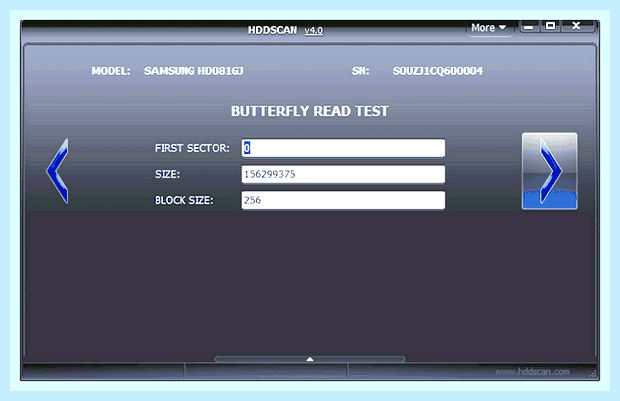Proceed with the right blue arrow button
Screen dimensions: 620x401
[549, 171]
